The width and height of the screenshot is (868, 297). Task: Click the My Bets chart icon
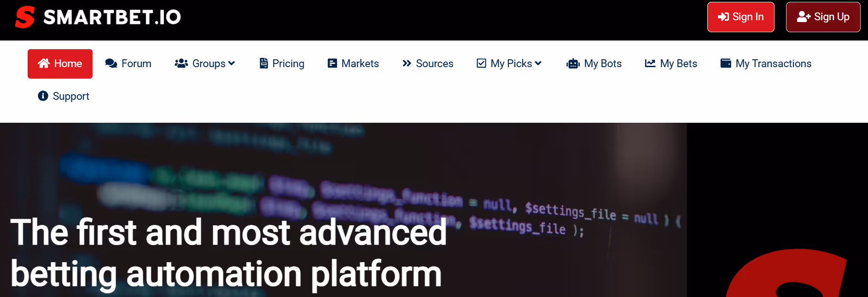(x=650, y=63)
